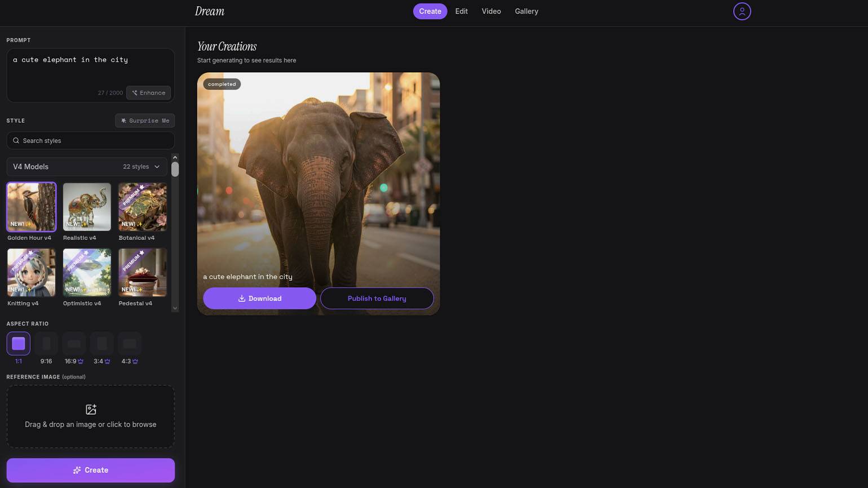Pick the Botanical v4 premium style

pos(143,207)
